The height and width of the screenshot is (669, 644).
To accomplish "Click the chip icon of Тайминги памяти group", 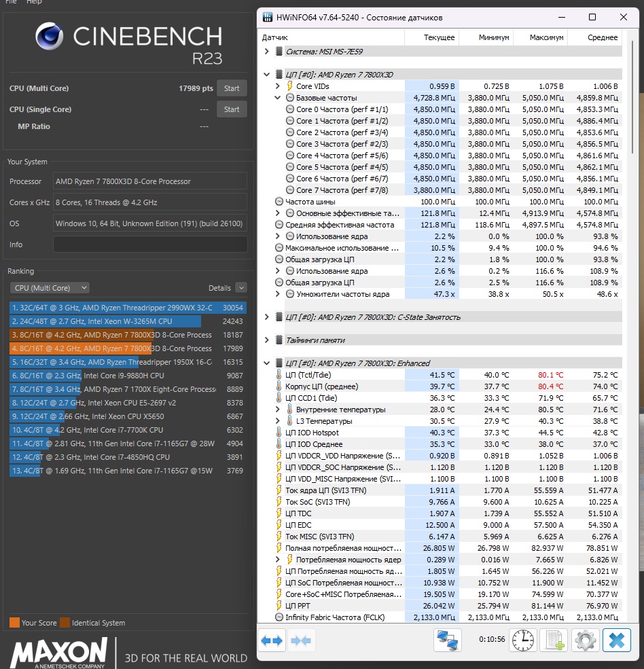I will [x=279, y=340].
